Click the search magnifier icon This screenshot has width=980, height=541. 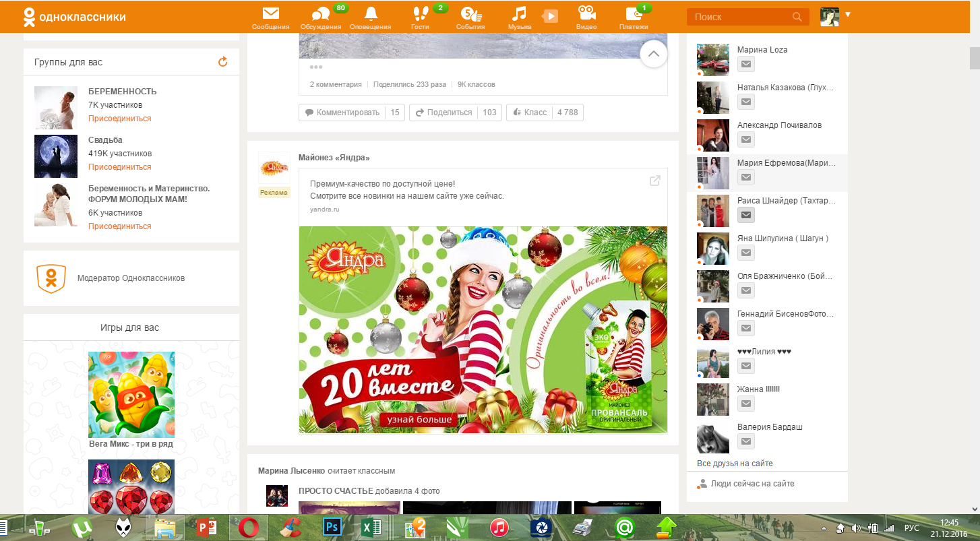(797, 17)
